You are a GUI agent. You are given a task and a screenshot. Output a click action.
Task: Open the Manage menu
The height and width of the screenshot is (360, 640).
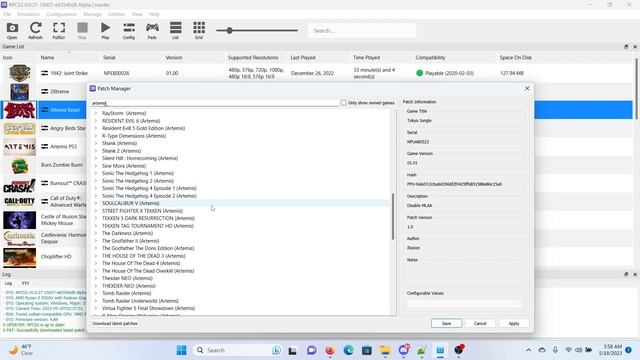(92, 14)
